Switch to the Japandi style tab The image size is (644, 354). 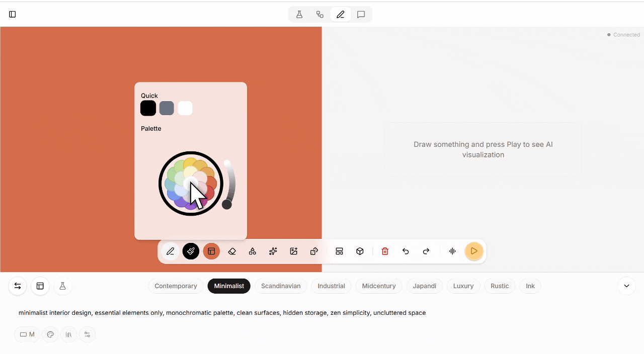click(x=424, y=286)
